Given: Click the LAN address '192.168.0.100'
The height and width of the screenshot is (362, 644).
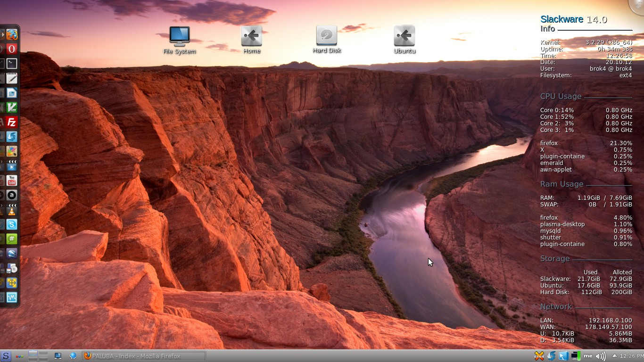Looking at the screenshot, I should click(610, 321).
